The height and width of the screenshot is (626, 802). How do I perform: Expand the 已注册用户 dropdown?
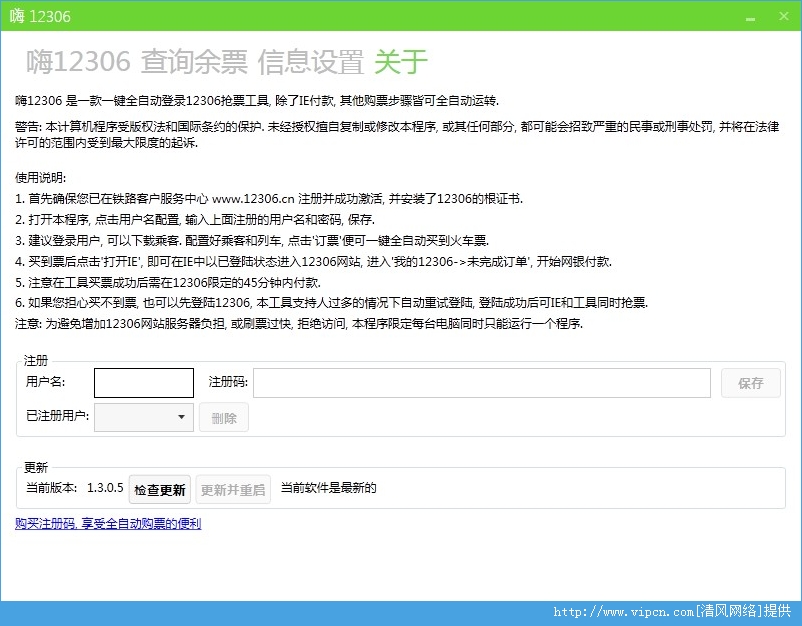coord(143,417)
